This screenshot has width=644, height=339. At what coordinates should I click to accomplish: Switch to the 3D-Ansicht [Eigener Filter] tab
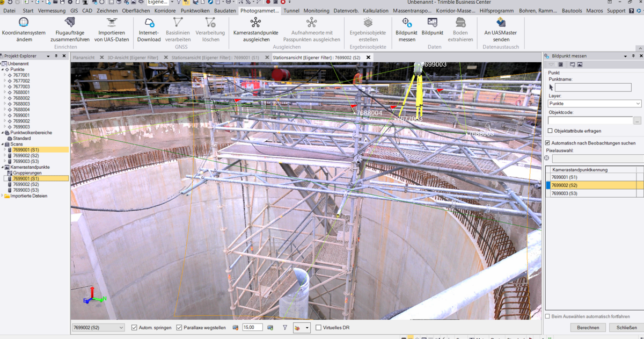[133, 57]
